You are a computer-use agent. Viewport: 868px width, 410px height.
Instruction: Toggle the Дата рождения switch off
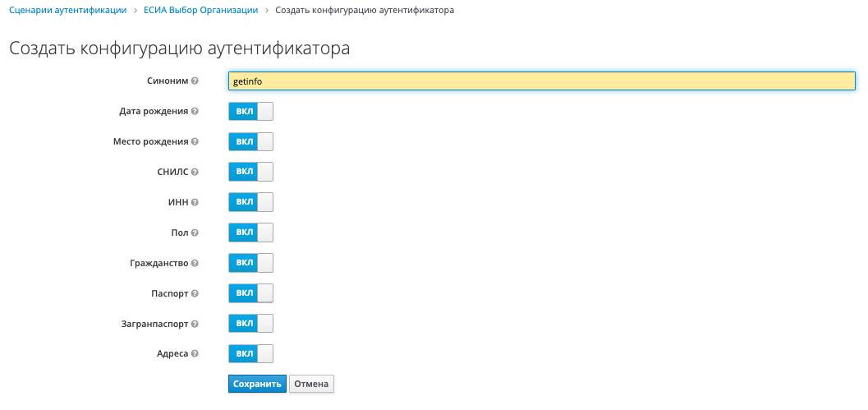pyautogui.click(x=250, y=112)
